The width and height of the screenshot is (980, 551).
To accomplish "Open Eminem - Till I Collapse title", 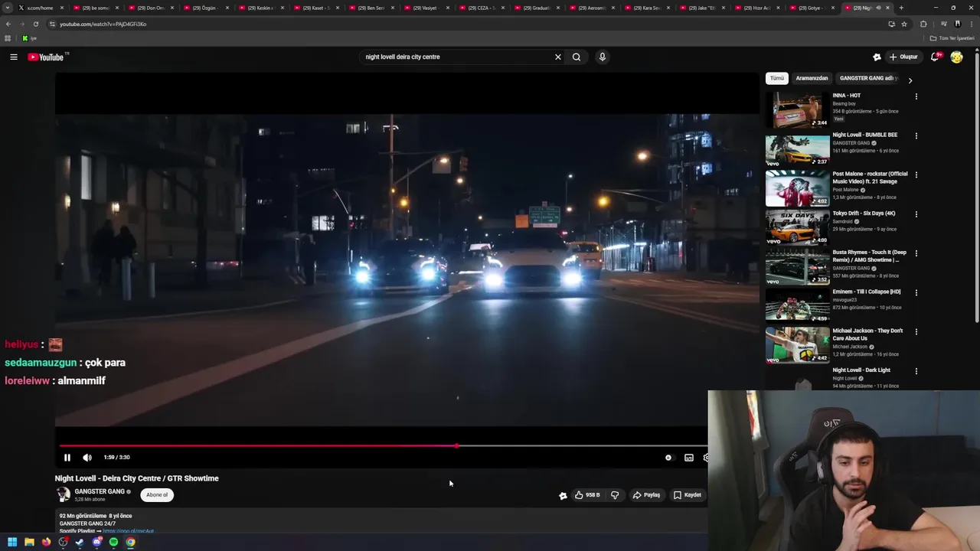I will (x=867, y=292).
